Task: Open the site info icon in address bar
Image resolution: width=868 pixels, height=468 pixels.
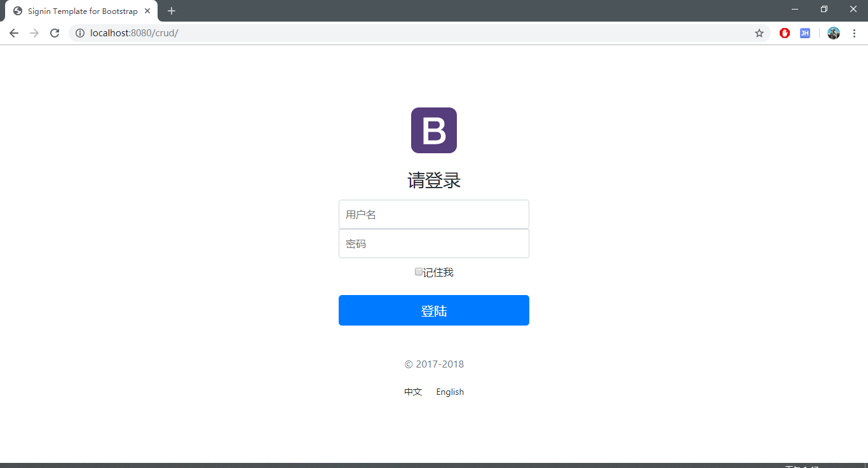Action: [x=80, y=32]
